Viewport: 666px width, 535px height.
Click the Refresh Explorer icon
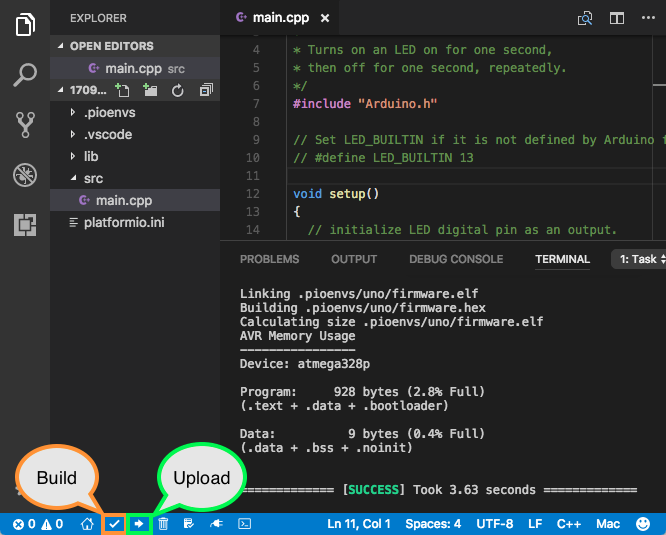tap(178, 90)
